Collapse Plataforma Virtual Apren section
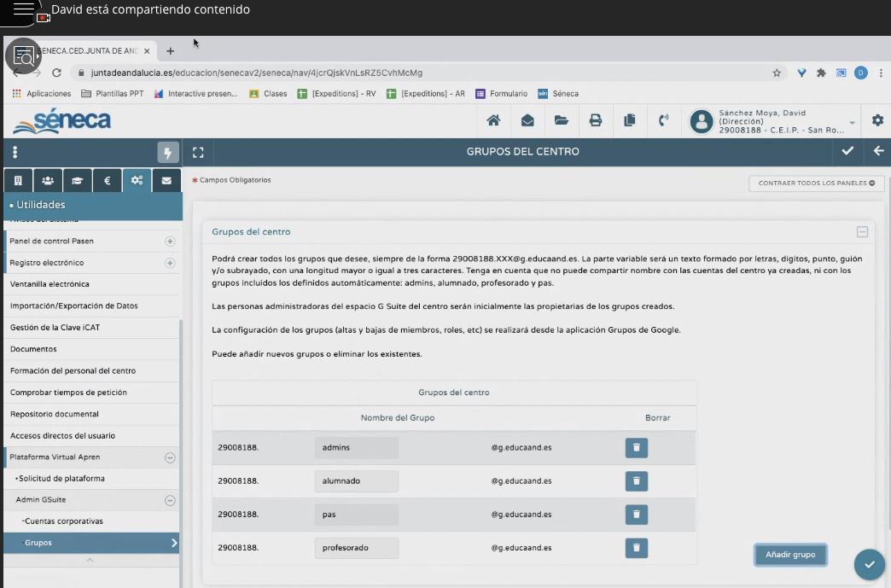 coord(170,458)
